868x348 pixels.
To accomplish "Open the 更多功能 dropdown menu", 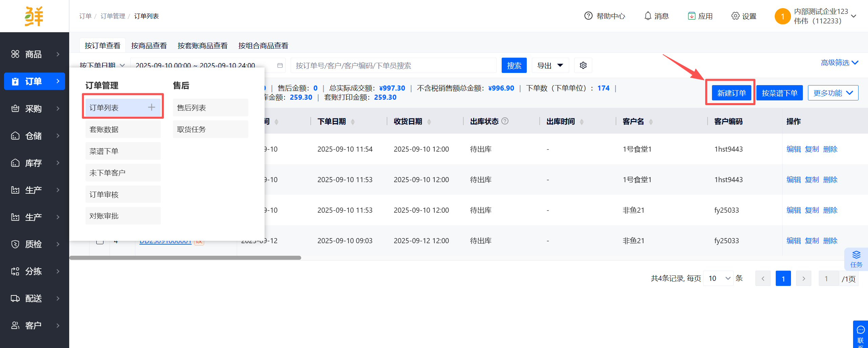I will click(x=833, y=93).
